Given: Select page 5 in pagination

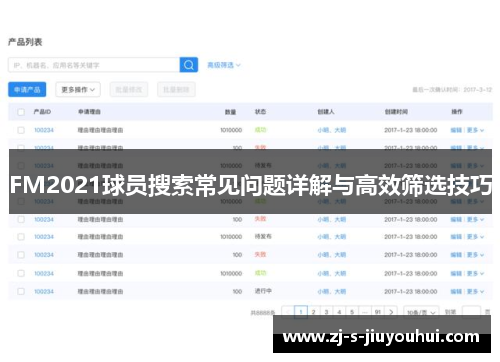Looking at the screenshot, I should (x=352, y=312).
